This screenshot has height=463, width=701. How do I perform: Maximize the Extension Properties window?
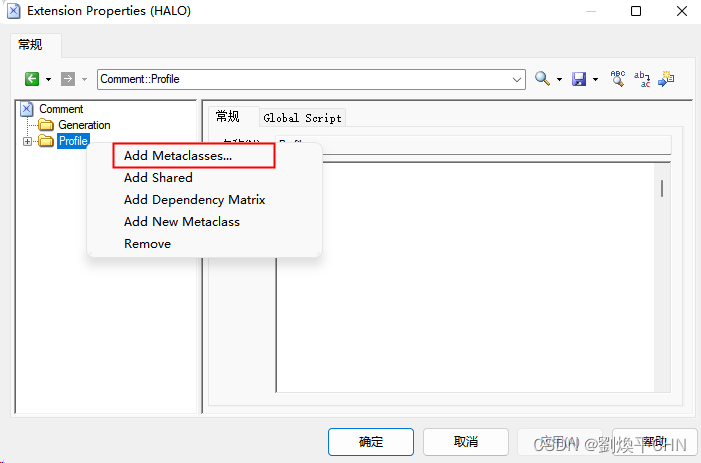point(636,11)
